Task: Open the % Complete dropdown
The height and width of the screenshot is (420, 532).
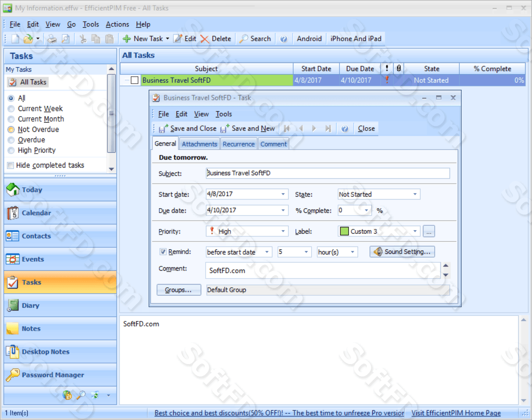Action: point(366,210)
